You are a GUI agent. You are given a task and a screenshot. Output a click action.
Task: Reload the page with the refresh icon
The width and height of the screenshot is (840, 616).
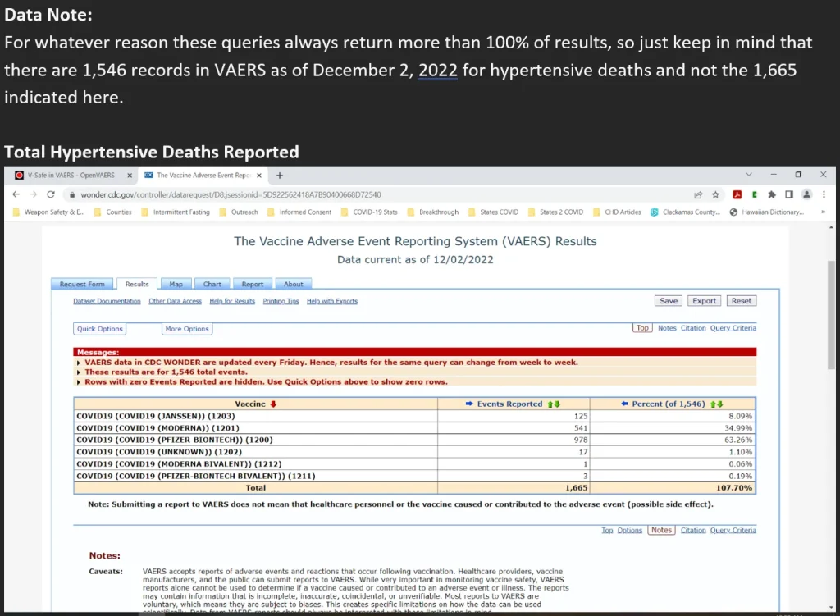[51, 194]
